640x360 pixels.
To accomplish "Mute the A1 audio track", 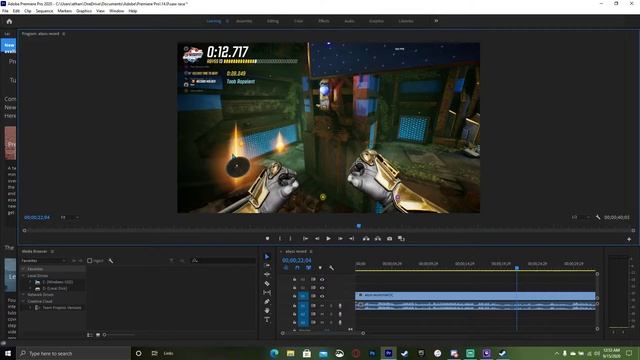I will pyautogui.click(x=322, y=306).
